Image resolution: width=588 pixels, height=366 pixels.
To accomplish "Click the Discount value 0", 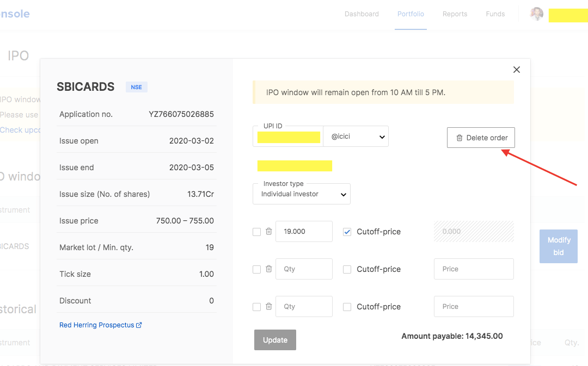I will [x=211, y=300].
